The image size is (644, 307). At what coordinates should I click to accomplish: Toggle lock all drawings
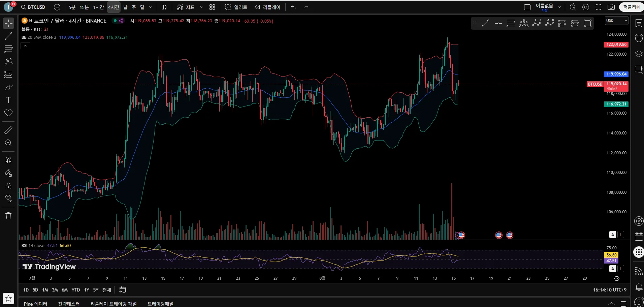click(x=8, y=186)
